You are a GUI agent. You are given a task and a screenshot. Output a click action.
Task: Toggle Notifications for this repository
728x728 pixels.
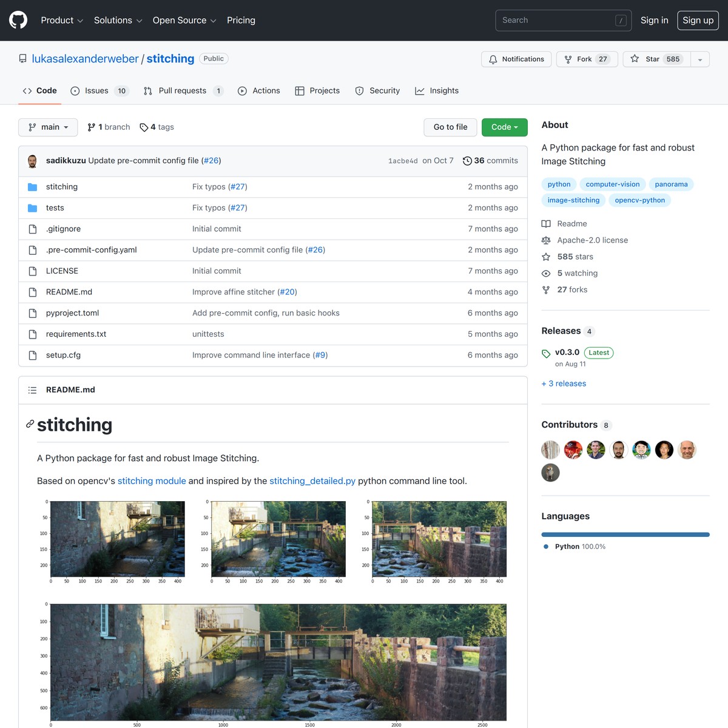pos(516,59)
